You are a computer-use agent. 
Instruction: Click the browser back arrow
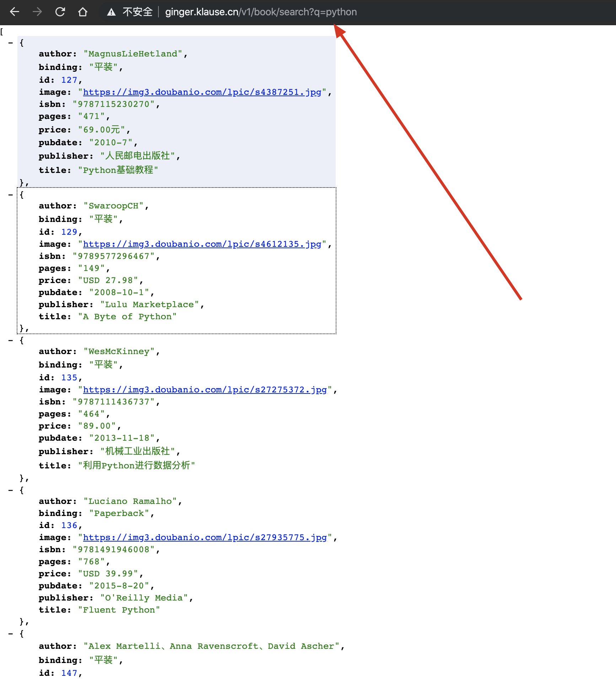[15, 12]
